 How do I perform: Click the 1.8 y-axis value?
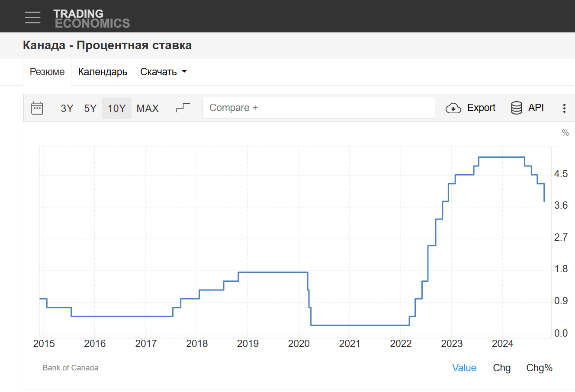(561, 269)
